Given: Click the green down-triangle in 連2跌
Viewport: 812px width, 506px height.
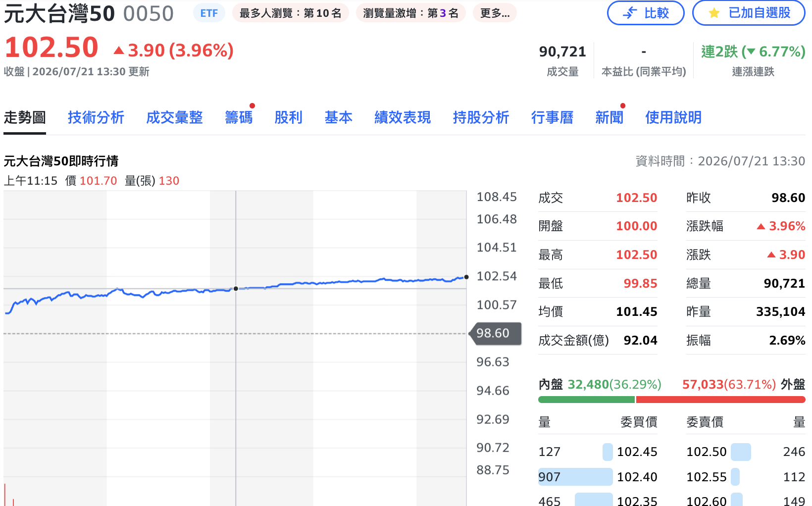Looking at the screenshot, I should (x=751, y=51).
